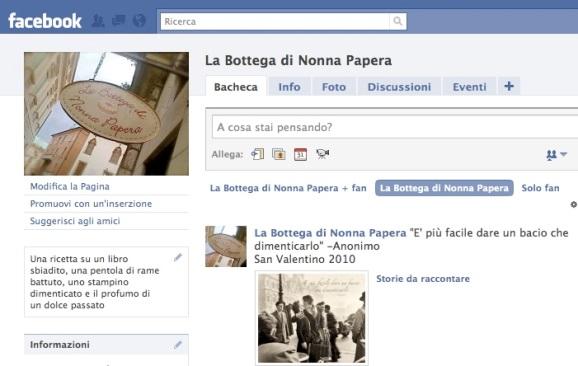The image size is (578, 366).
Task: Open the audience selector dropdown
Action: 557,155
